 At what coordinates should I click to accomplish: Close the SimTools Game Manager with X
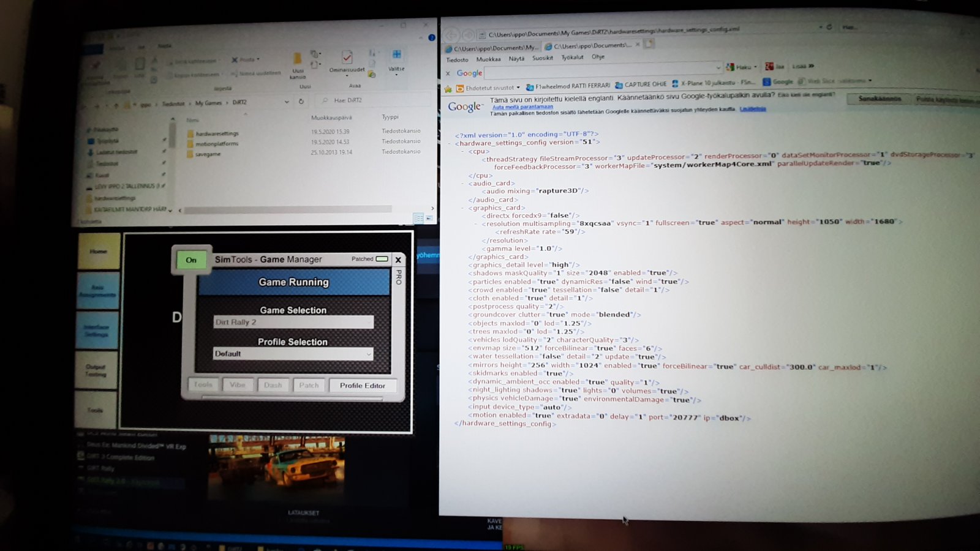click(x=398, y=260)
